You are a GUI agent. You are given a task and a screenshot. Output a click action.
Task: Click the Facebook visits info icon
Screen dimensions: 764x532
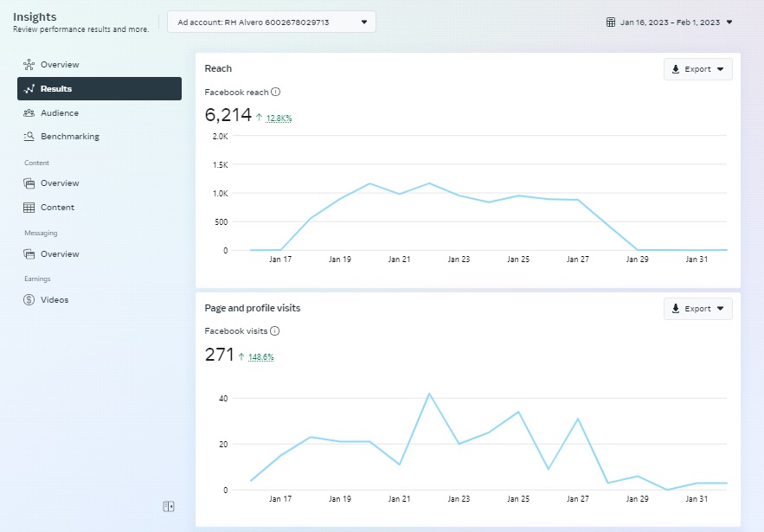pyautogui.click(x=275, y=330)
